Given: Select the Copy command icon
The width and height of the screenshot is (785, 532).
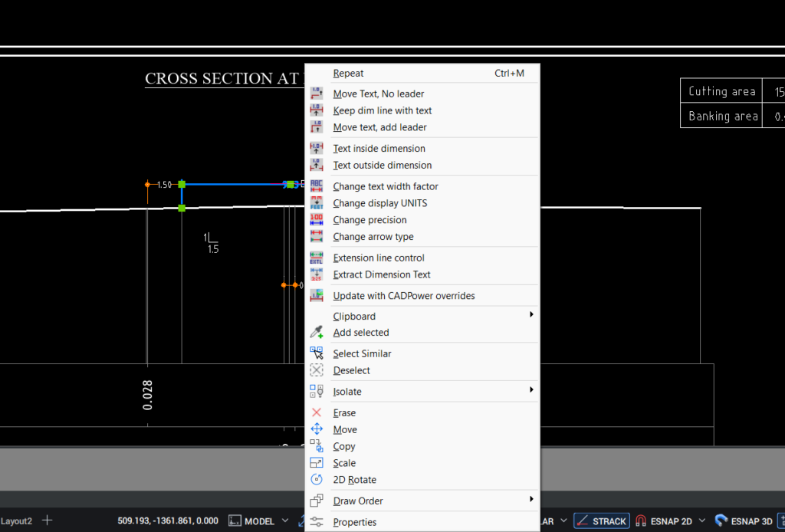Looking at the screenshot, I should click(317, 446).
